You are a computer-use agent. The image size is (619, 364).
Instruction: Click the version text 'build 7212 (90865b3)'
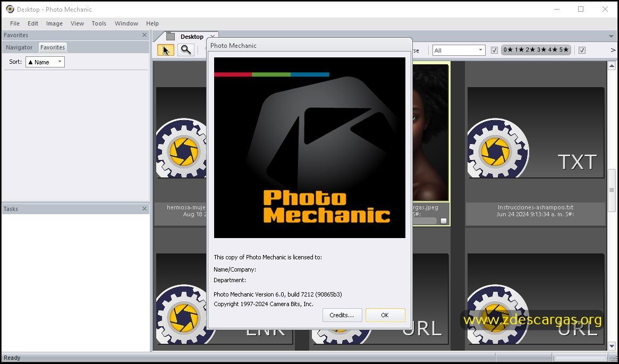pyautogui.click(x=315, y=294)
